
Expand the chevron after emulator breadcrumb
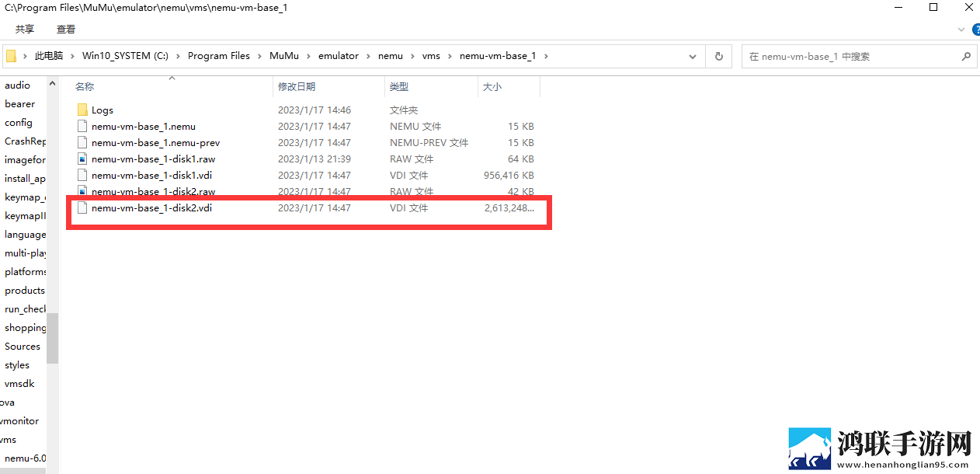point(369,56)
